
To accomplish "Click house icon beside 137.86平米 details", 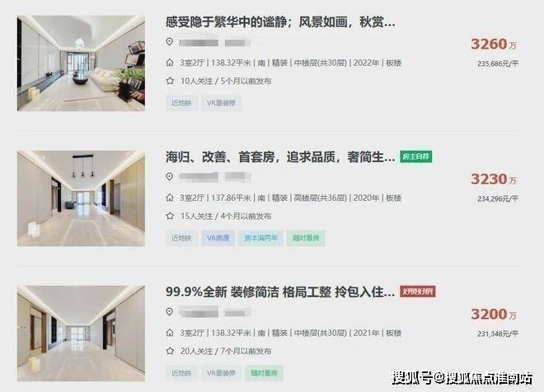I will 170,198.
